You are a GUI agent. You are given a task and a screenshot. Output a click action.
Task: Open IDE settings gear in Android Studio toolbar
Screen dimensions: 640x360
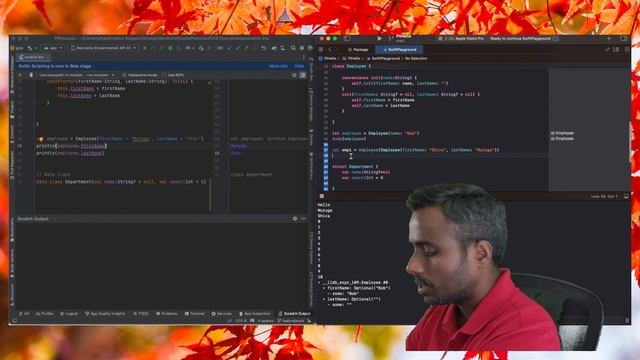302,48
